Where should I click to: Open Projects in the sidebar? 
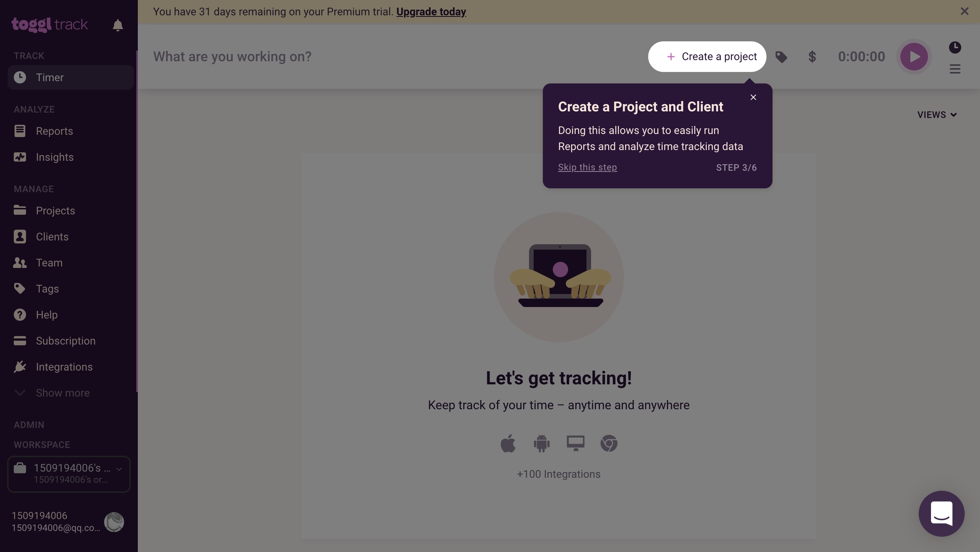(x=56, y=211)
